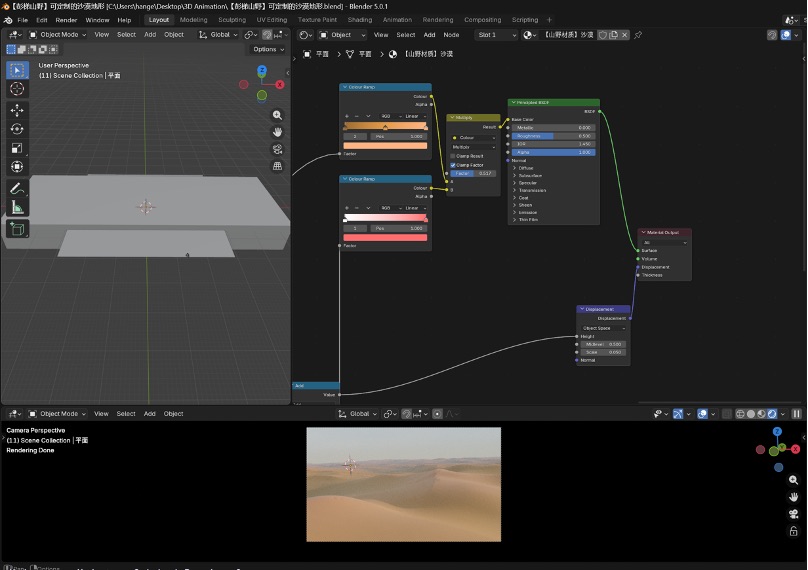Open the File menu
The height and width of the screenshot is (570, 808).
tap(23, 20)
